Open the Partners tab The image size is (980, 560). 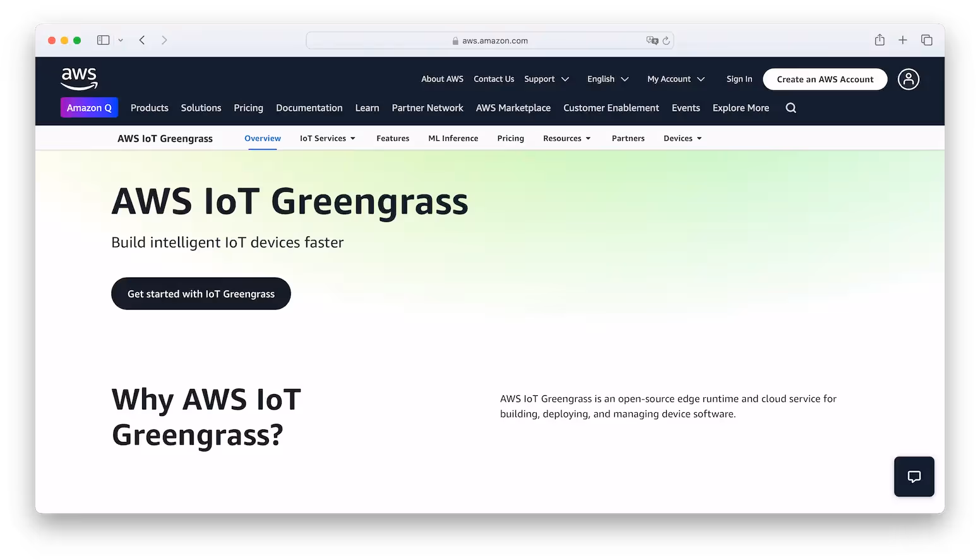pyautogui.click(x=628, y=138)
